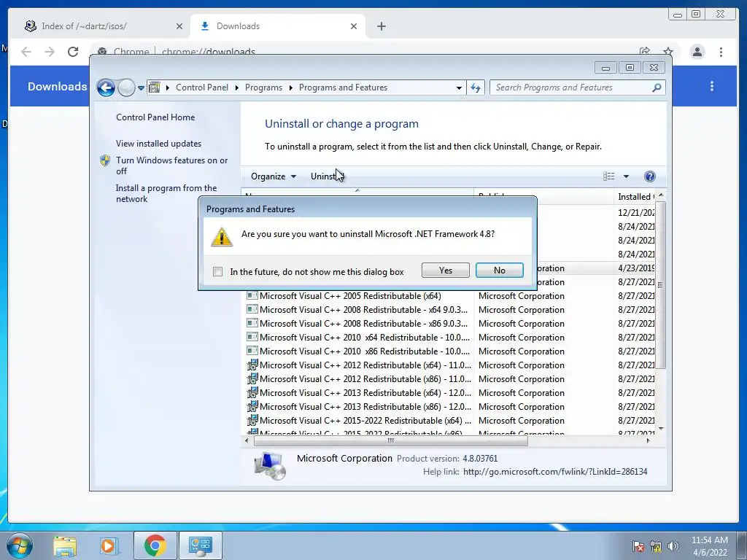This screenshot has height=560, width=747.
Task: Close the Downloads tab in Chrome
Action: 354,26
